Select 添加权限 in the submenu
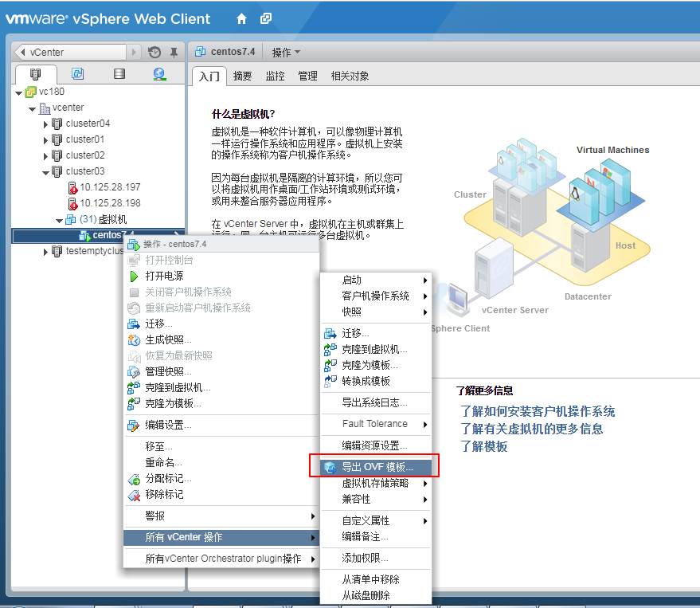Screen dimensions: 700x608 coord(376,558)
